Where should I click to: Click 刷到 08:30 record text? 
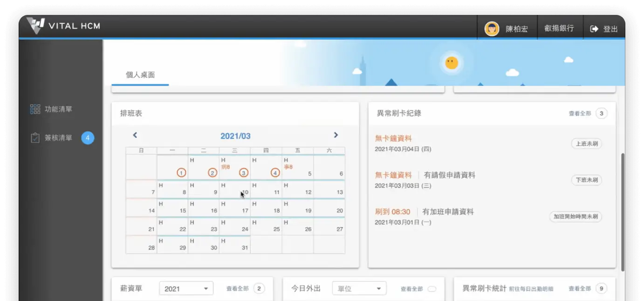pos(392,212)
